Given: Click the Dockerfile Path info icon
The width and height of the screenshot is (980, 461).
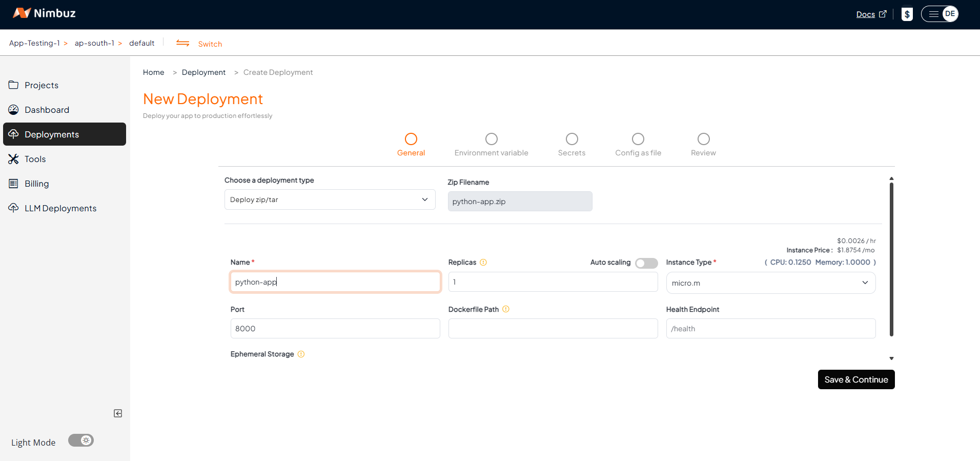Looking at the screenshot, I should coord(506,309).
